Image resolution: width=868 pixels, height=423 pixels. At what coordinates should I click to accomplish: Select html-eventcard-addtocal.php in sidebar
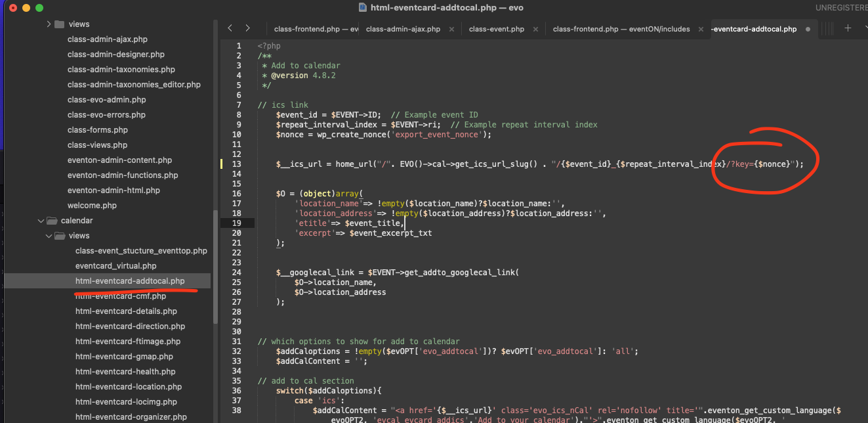click(x=130, y=281)
